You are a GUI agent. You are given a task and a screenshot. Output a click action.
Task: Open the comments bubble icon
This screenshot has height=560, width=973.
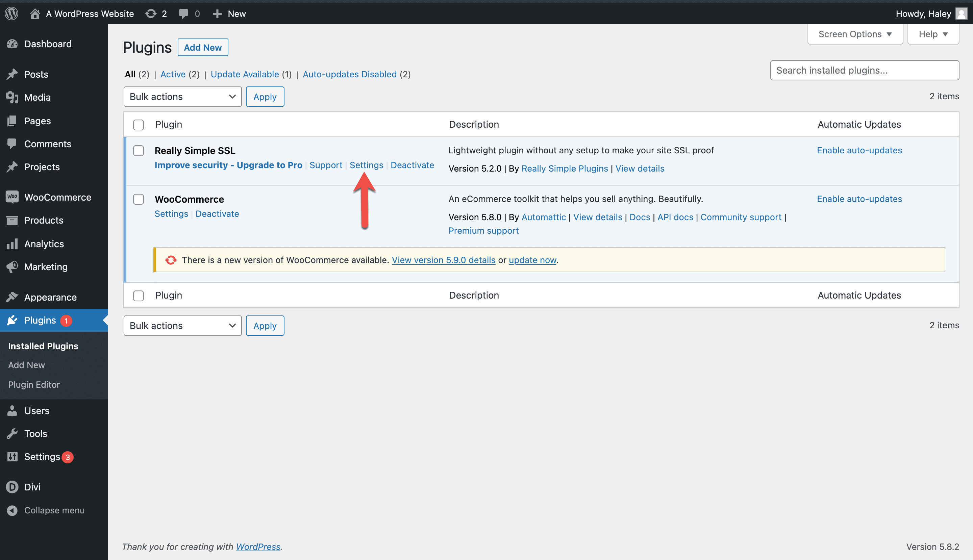(x=183, y=14)
